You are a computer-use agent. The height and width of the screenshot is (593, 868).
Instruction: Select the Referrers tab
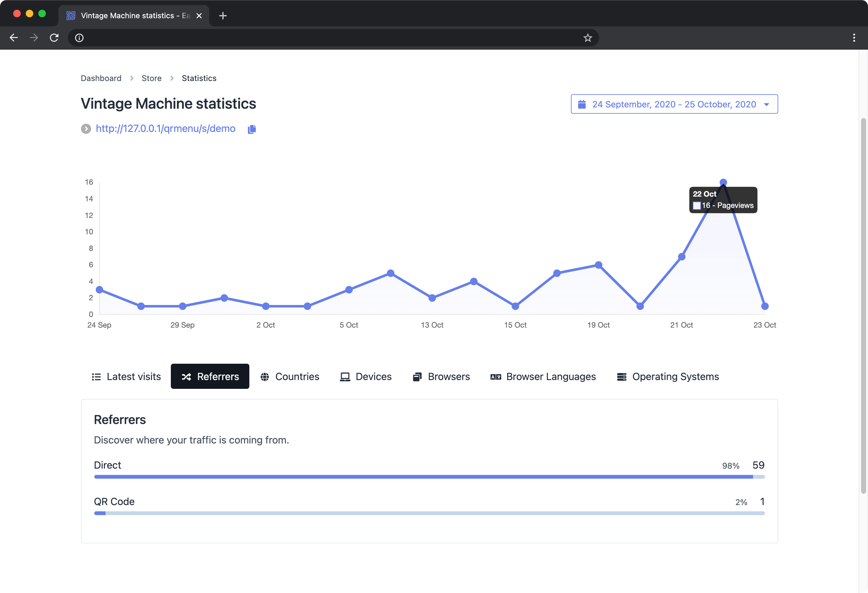pyautogui.click(x=210, y=376)
